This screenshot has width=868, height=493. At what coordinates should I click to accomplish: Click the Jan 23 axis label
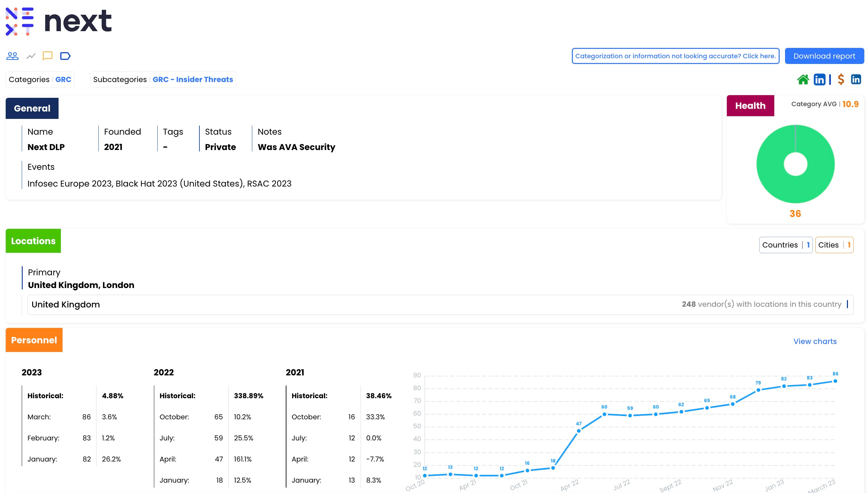click(x=775, y=485)
